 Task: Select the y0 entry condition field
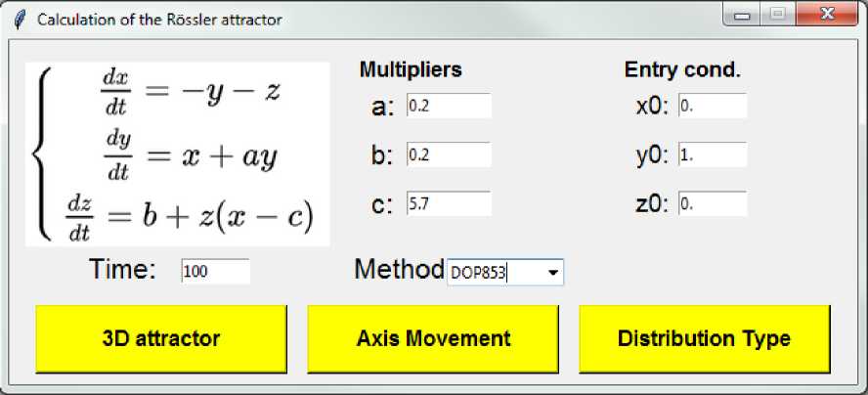coord(712,154)
